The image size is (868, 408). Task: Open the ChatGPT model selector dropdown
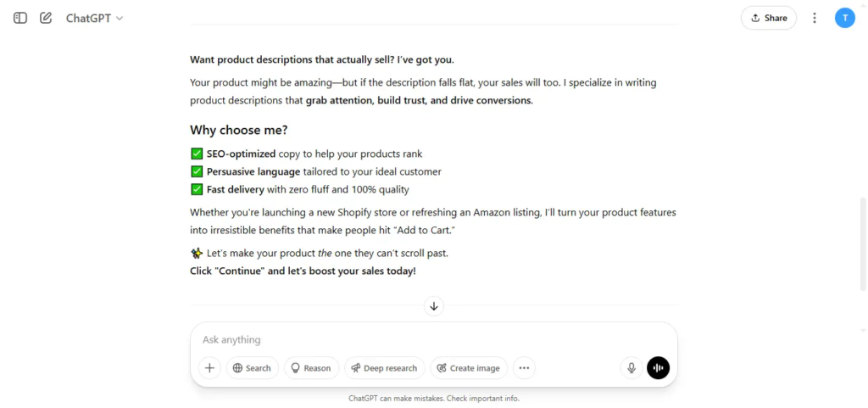click(95, 18)
